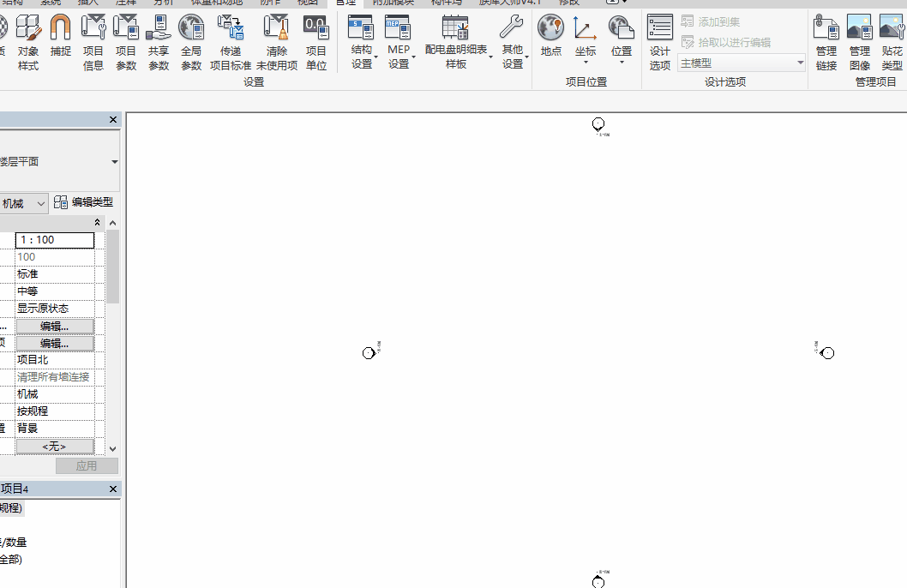This screenshot has width=907, height=588.
Task: Click the first 编辑... button in Properties
Action: click(x=54, y=325)
